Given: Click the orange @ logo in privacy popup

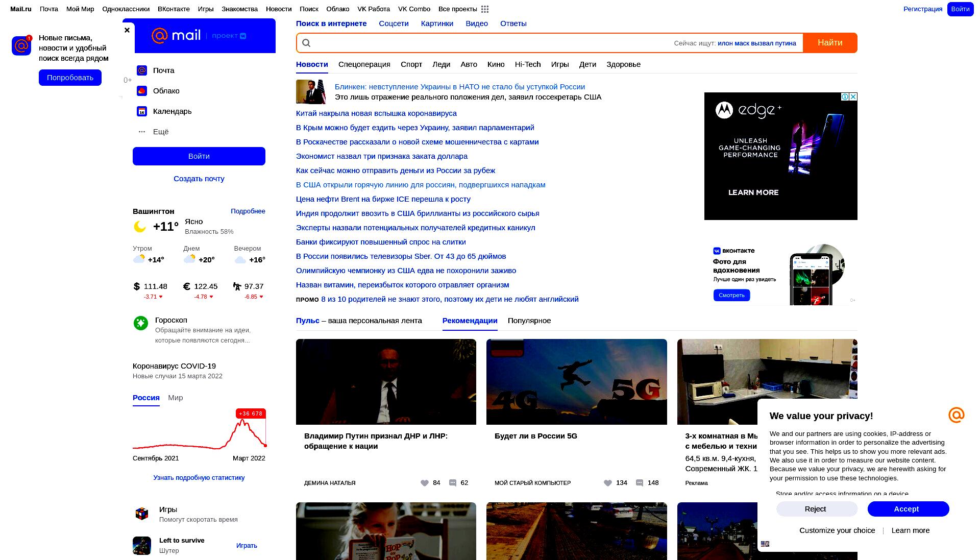Looking at the screenshot, I should [x=956, y=415].
